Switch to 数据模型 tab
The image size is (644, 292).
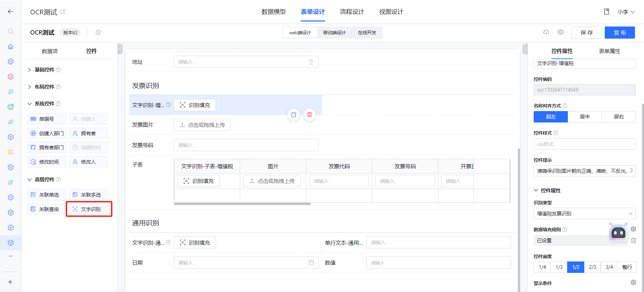(x=274, y=12)
